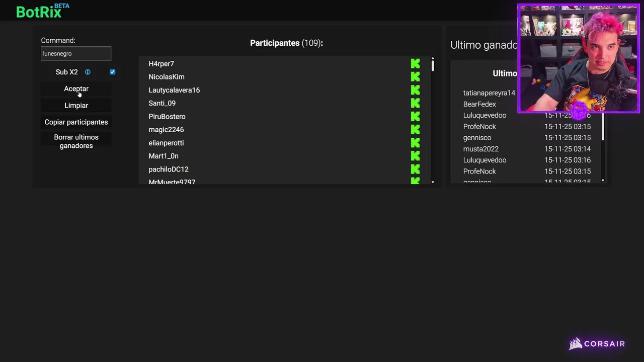Click Kick icon beside Lautycalavera16
644x362 pixels.
point(415,90)
